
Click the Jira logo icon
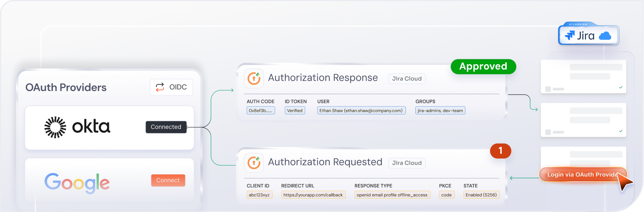point(569,36)
